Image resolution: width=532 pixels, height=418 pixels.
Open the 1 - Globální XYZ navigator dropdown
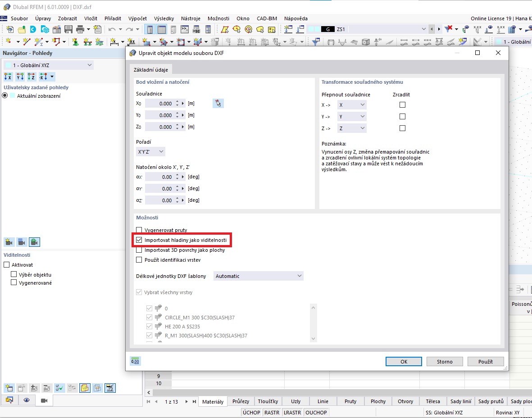point(49,65)
